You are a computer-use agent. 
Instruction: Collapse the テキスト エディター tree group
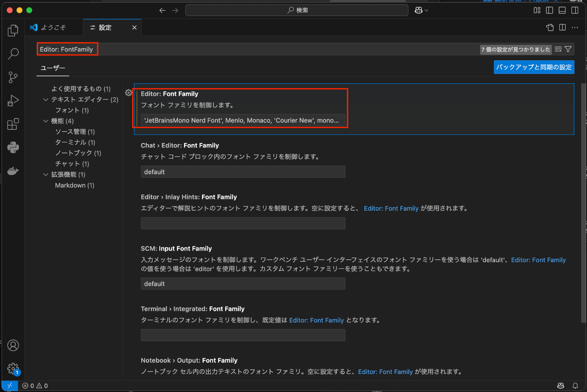[46, 100]
